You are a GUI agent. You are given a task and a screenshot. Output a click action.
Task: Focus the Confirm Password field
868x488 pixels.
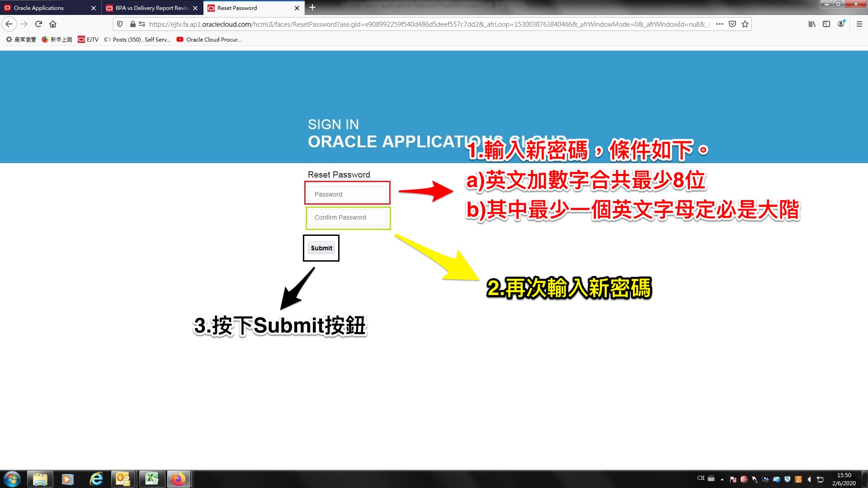347,217
